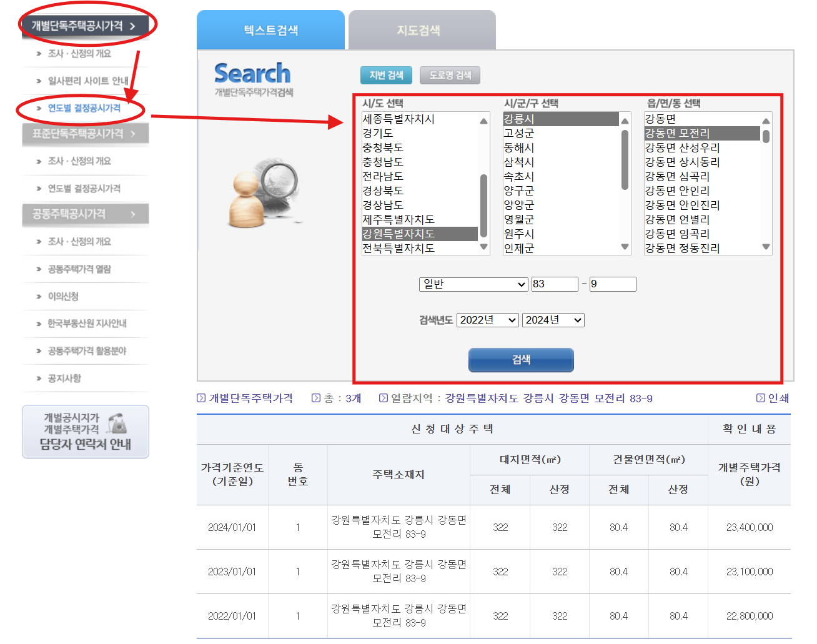This screenshot has width=817, height=644.
Task: Open the 2022년 start year dropdown
Action: tap(488, 320)
